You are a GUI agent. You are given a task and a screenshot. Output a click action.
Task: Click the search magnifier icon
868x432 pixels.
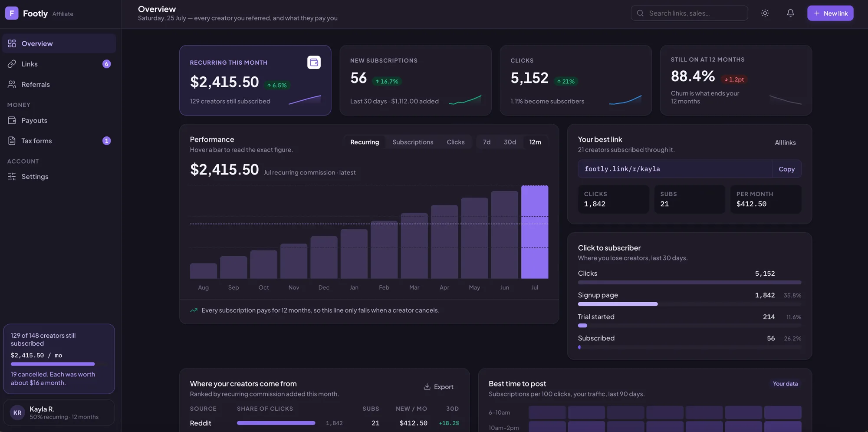[x=640, y=13]
